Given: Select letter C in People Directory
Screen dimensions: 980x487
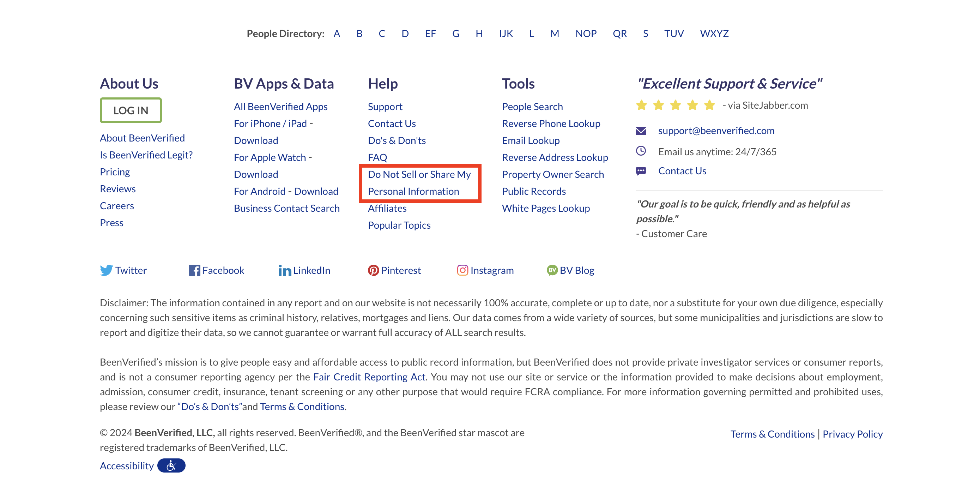Looking at the screenshot, I should click(x=382, y=34).
